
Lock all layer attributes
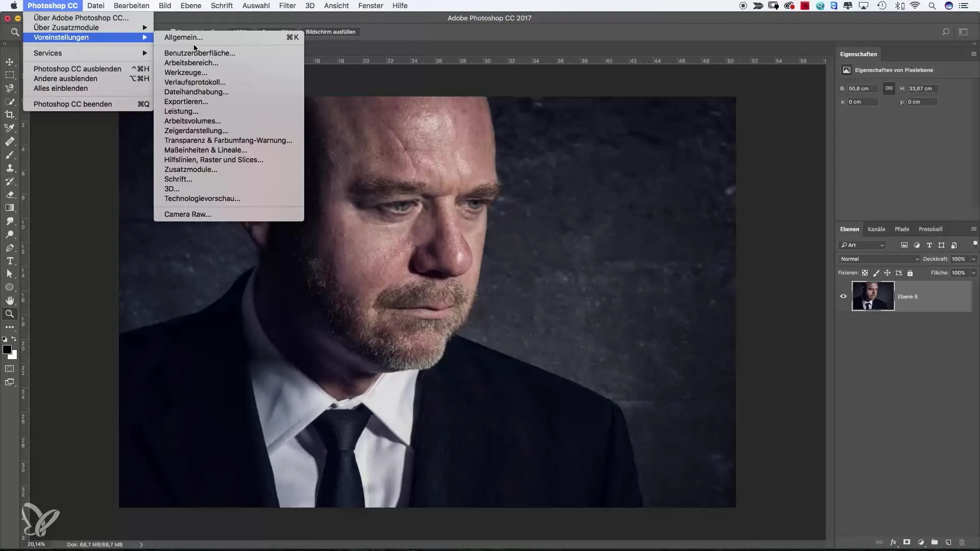910,273
